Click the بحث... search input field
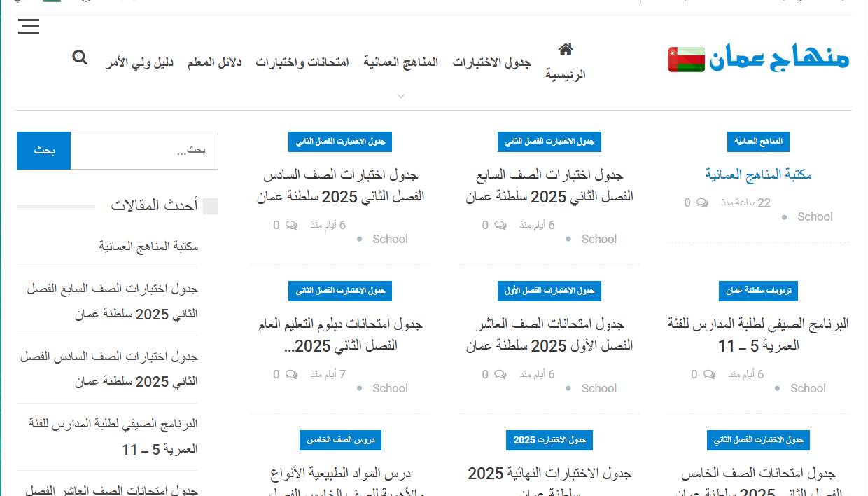Image resolution: width=868 pixels, height=496 pixels. tap(144, 151)
